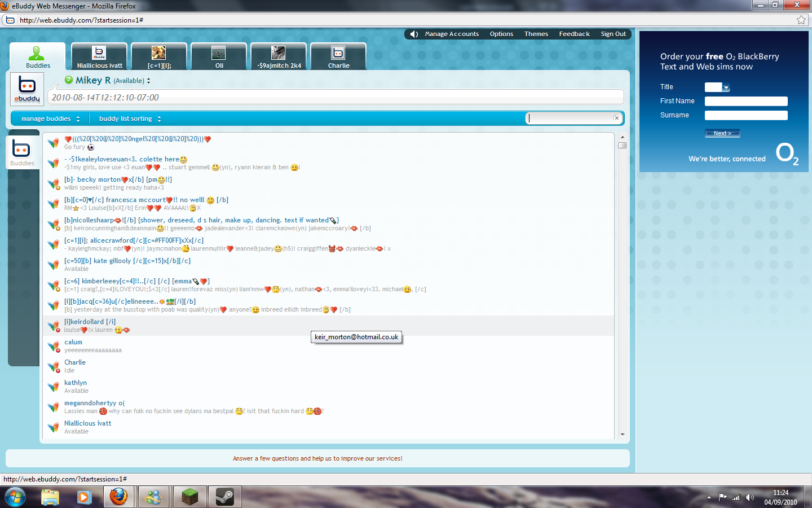
Task: Click the First Name field
Action: (x=746, y=101)
